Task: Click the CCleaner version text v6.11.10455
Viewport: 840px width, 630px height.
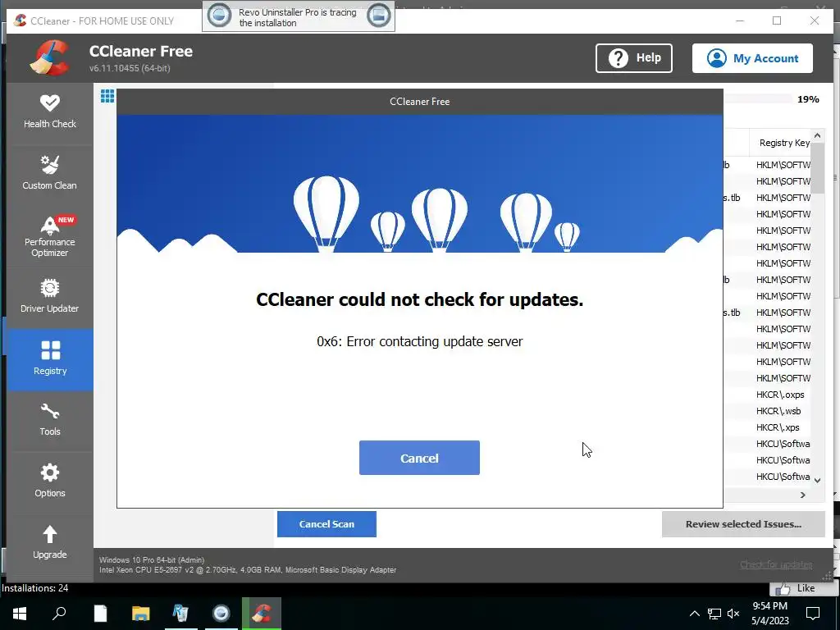Action: [x=130, y=68]
